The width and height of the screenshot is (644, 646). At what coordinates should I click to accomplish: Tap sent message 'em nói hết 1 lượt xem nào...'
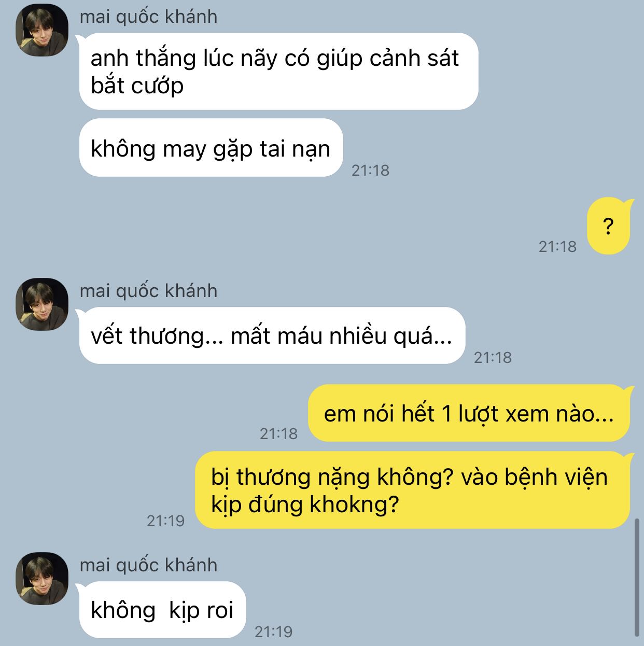[x=469, y=413]
